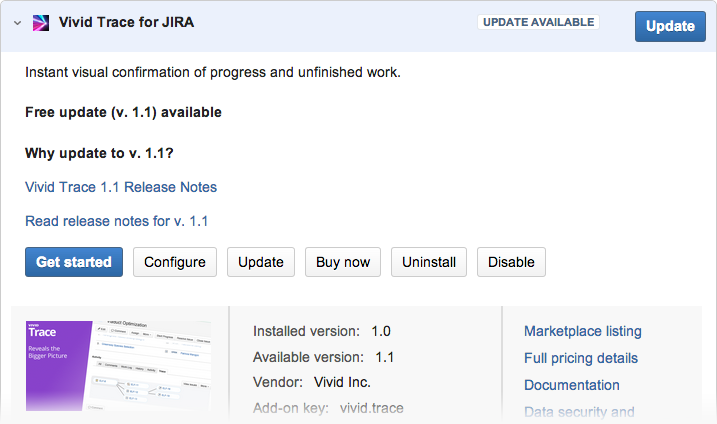Click the Get started button

click(74, 262)
